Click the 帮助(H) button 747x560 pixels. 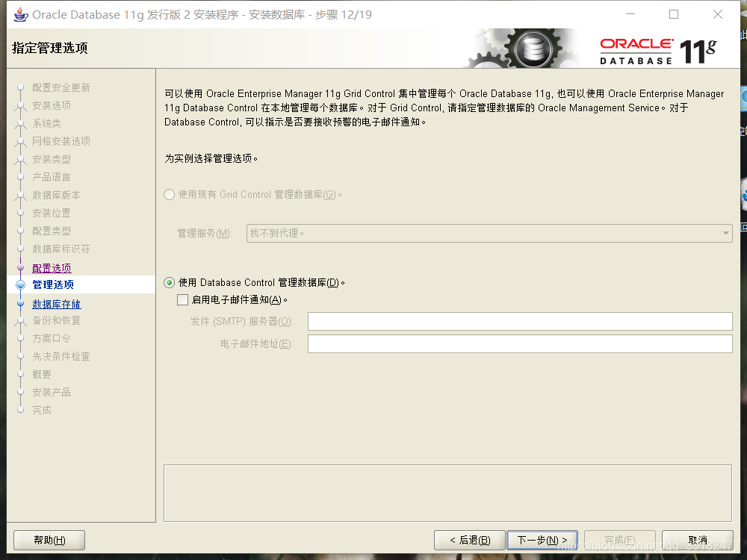(x=49, y=540)
